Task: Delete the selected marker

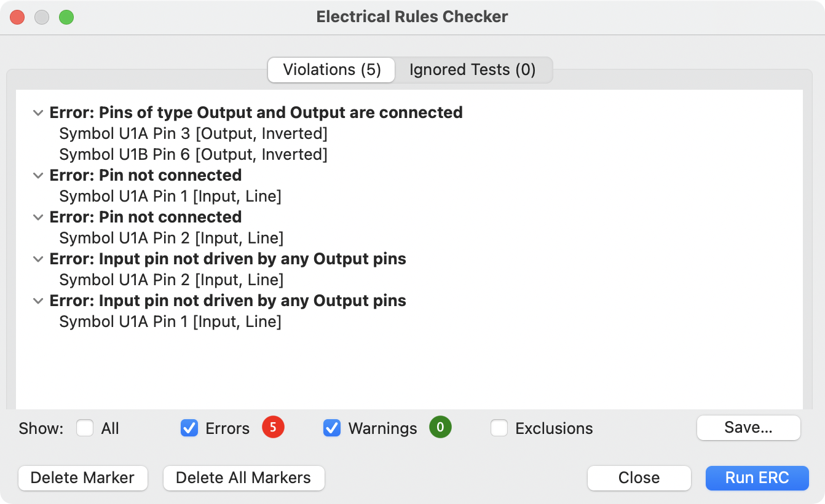Action: [82, 478]
